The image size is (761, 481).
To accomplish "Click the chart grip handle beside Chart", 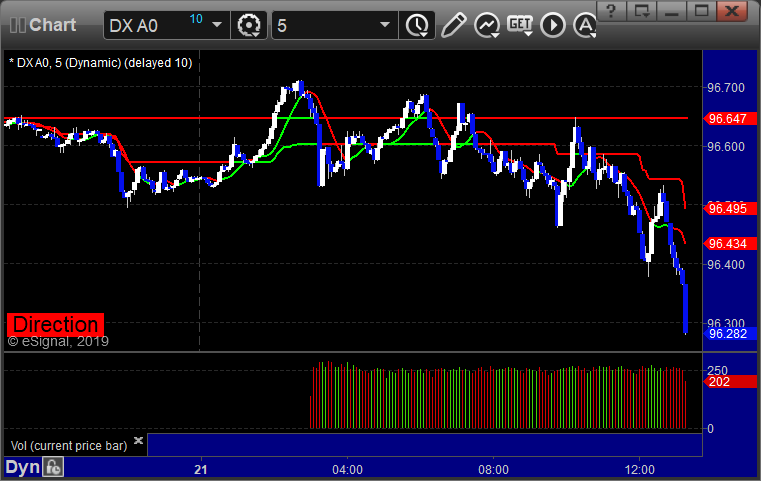I will pyautogui.click(x=17, y=25).
